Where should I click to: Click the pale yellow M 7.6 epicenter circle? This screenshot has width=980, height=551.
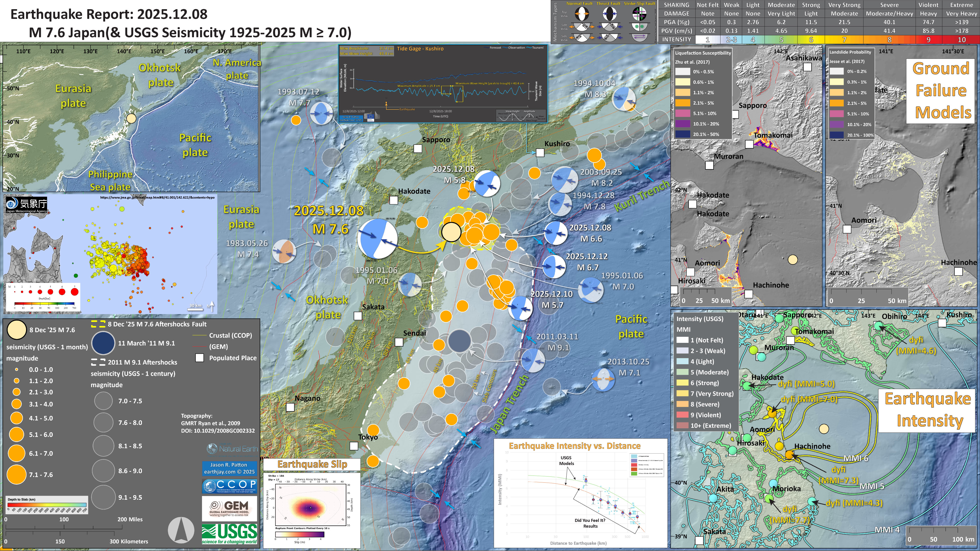click(451, 232)
